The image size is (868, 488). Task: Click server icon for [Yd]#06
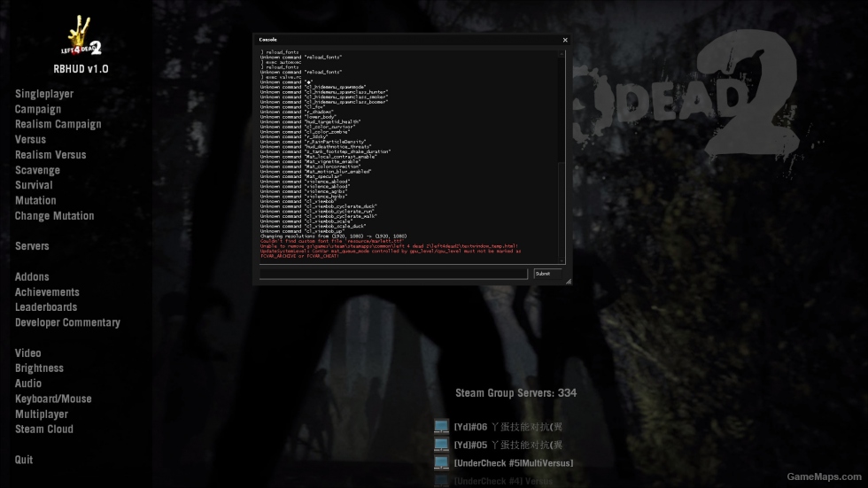(x=441, y=427)
